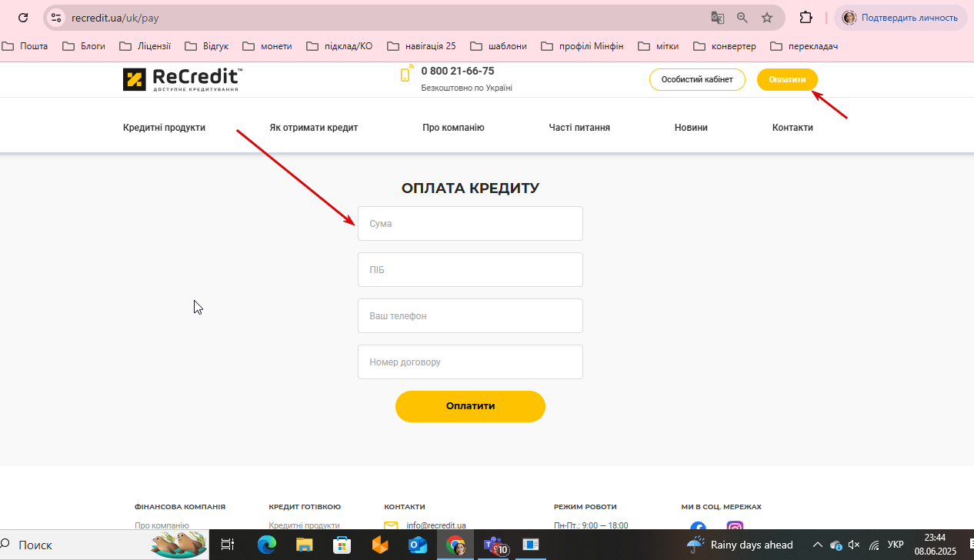Click the Номер договору input field

point(470,362)
